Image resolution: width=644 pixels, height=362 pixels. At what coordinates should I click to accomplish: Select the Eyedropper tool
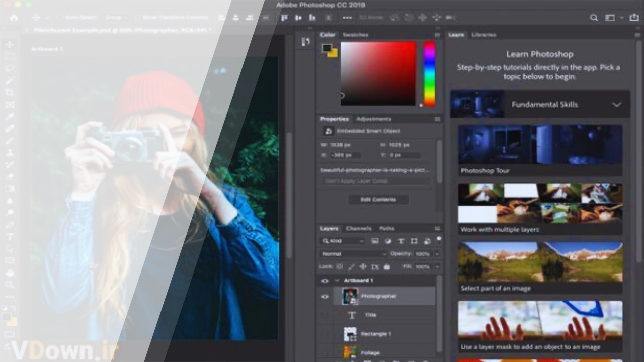click(x=10, y=117)
